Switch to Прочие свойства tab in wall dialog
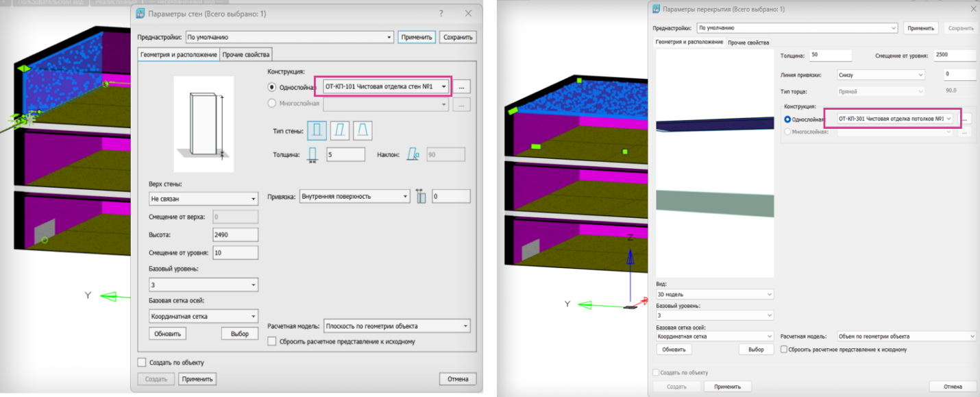 click(247, 54)
